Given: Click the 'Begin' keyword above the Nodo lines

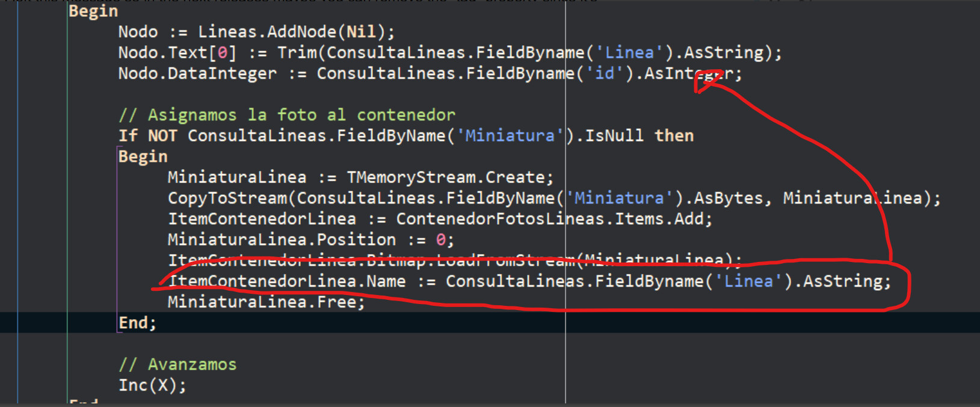Looking at the screenshot, I should (x=93, y=11).
